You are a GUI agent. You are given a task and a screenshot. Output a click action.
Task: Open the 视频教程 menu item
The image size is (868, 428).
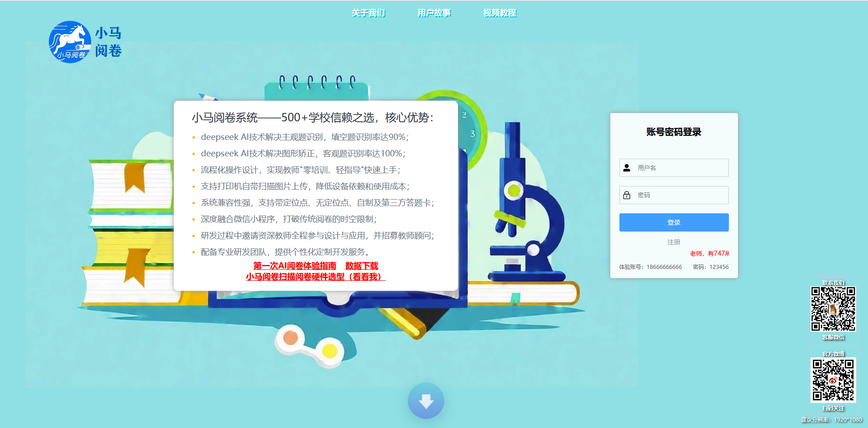[500, 13]
